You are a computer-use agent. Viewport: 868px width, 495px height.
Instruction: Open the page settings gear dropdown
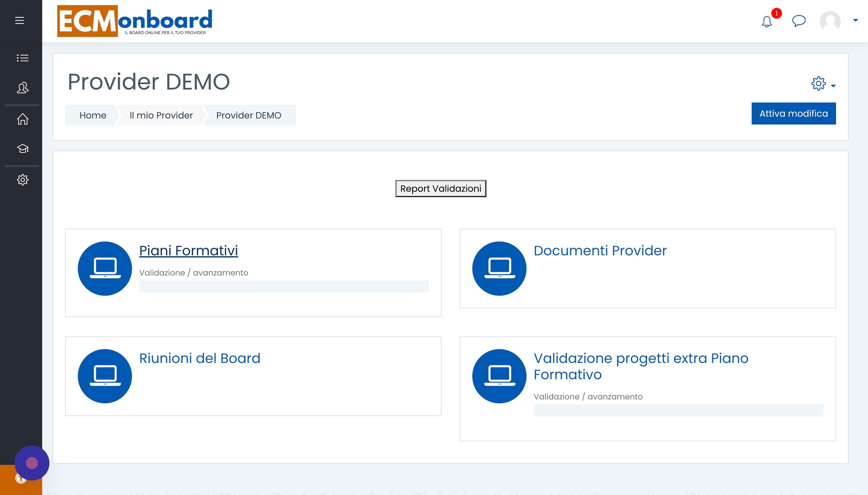[x=823, y=84]
